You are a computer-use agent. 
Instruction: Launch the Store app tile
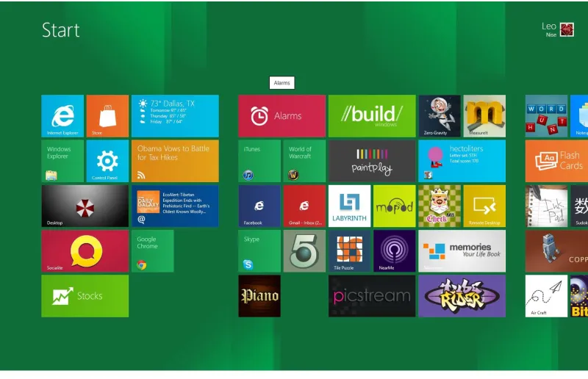pos(107,116)
